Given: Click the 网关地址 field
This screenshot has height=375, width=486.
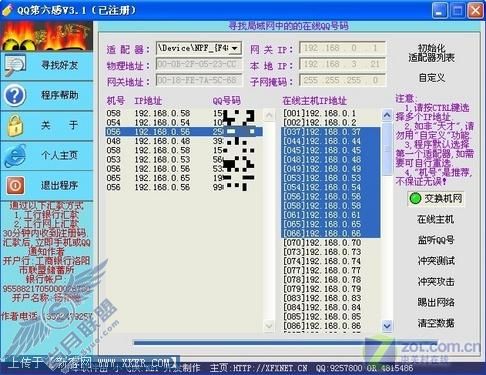Looking at the screenshot, I should pos(199,80).
